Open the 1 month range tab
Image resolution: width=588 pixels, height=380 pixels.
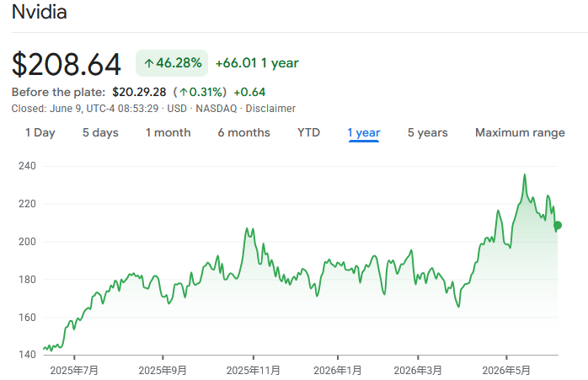(168, 133)
